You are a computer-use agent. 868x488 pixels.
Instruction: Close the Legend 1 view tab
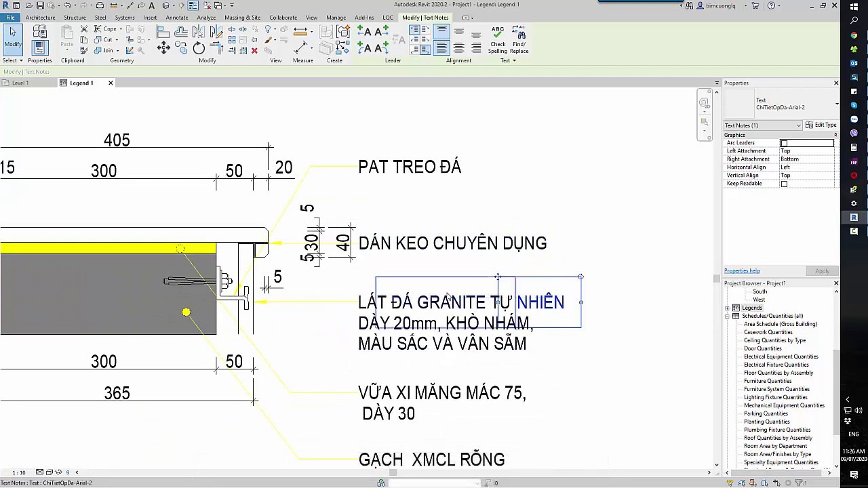[x=111, y=83]
